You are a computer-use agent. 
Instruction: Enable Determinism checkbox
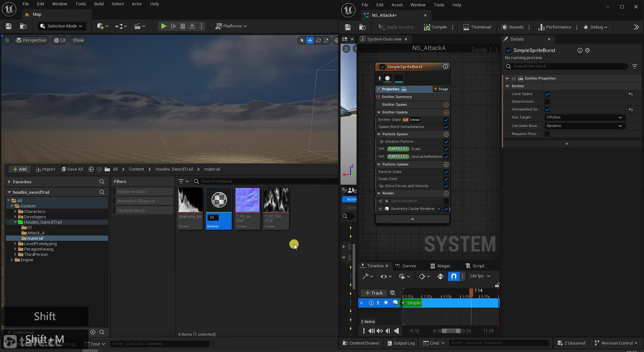point(547,102)
